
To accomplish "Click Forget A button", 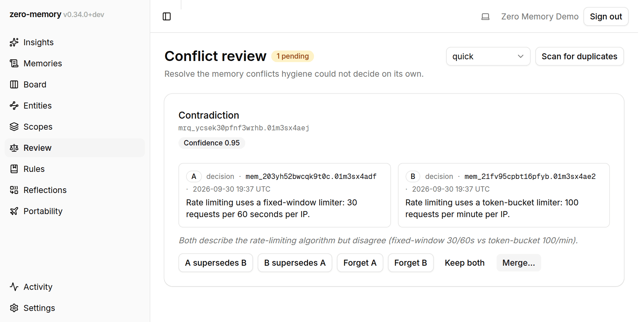I will coord(360,263).
